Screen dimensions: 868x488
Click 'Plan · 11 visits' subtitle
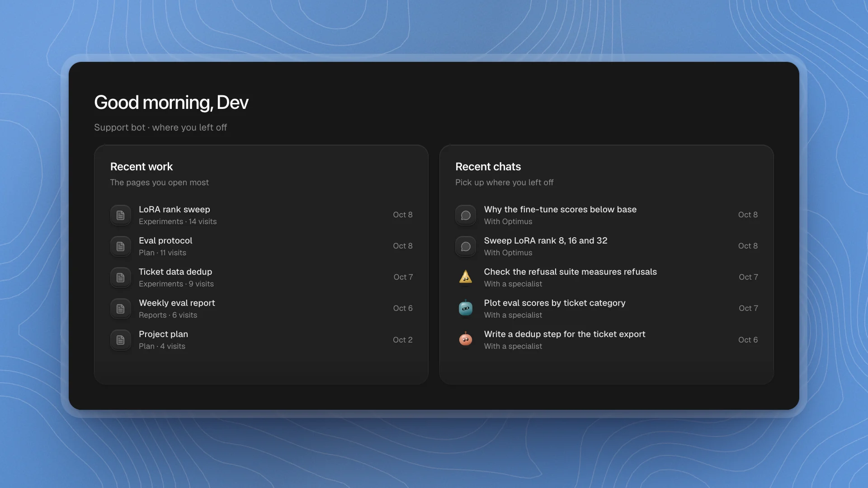click(x=162, y=253)
